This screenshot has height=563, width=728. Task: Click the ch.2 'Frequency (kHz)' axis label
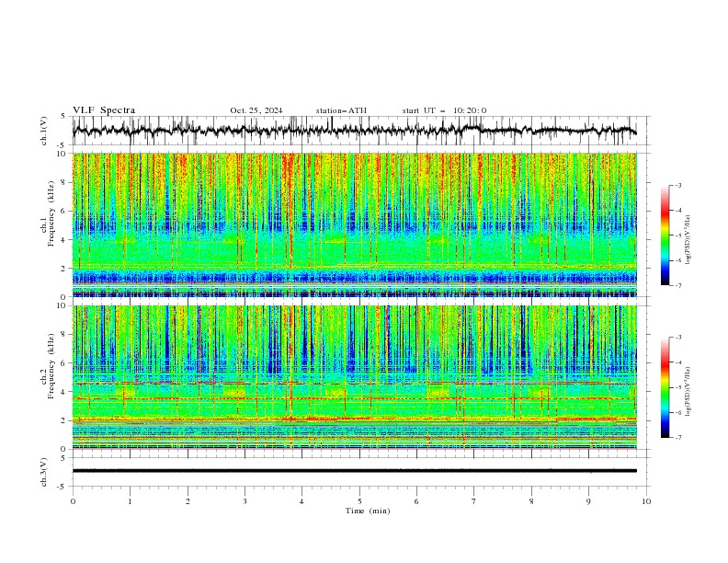click(51, 366)
